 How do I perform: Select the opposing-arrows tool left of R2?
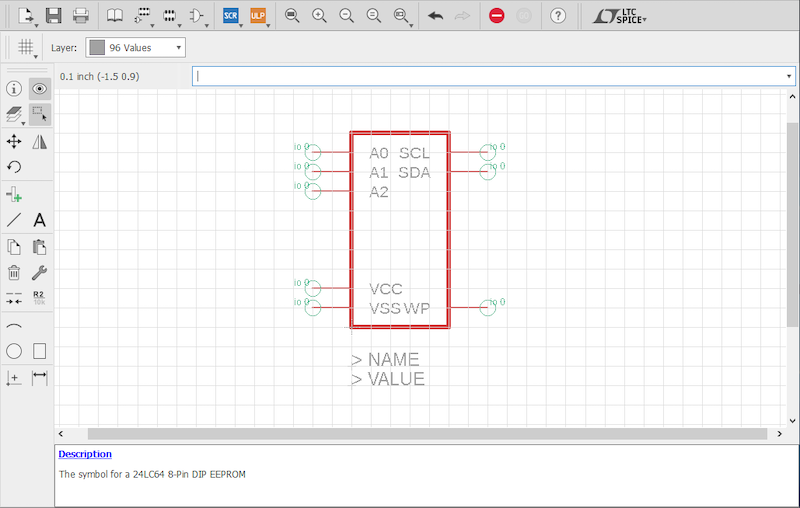coord(14,298)
